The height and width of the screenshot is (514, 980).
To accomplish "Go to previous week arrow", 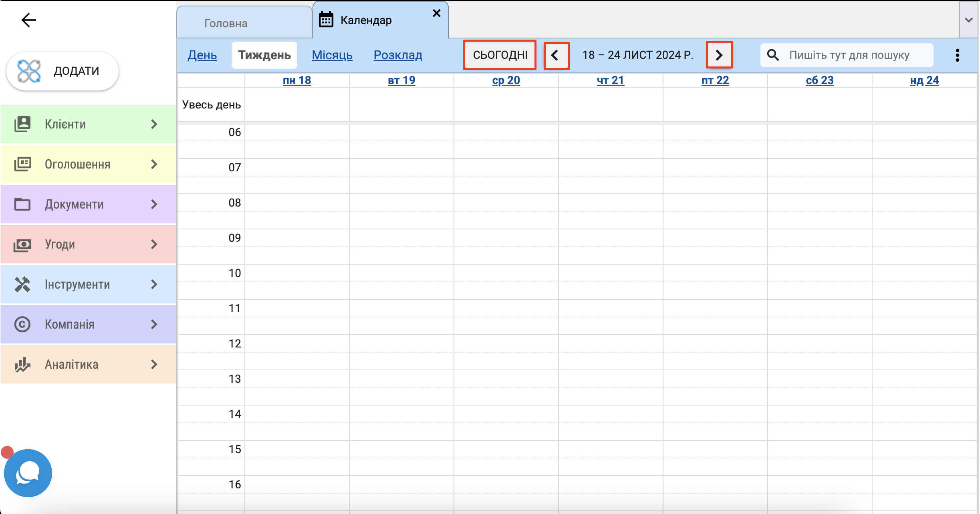I will 556,55.
